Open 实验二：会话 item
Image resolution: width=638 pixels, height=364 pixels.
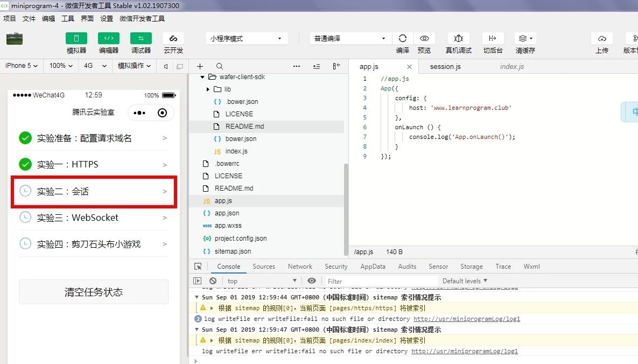click(x=93, y=191)
